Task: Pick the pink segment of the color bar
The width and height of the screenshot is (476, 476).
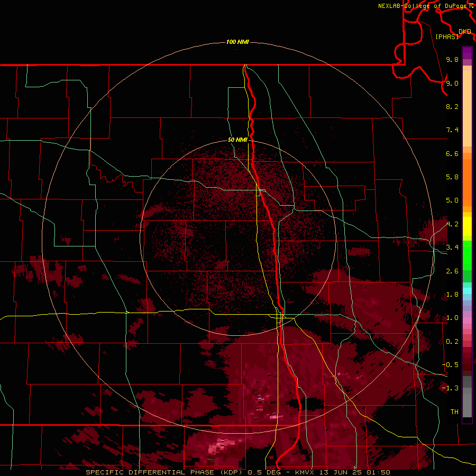Action: 467,321
